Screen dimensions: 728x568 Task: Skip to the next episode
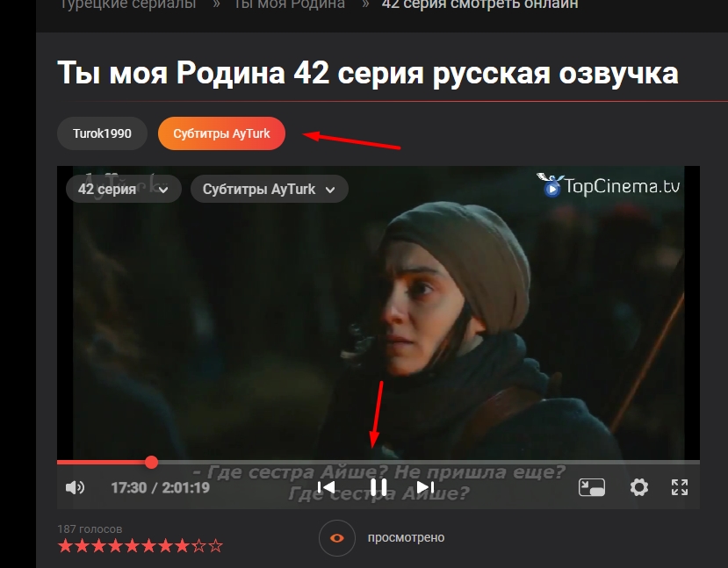[x=426, y=487]
